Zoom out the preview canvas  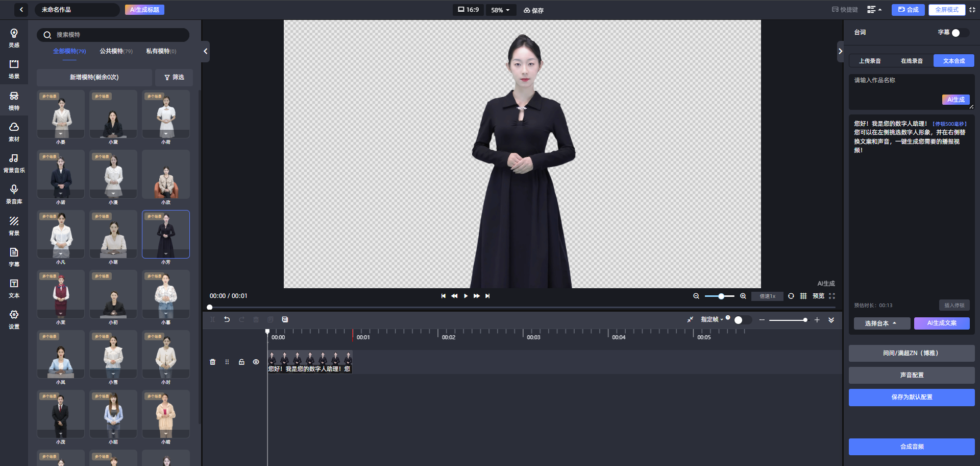tap(696, 296)
